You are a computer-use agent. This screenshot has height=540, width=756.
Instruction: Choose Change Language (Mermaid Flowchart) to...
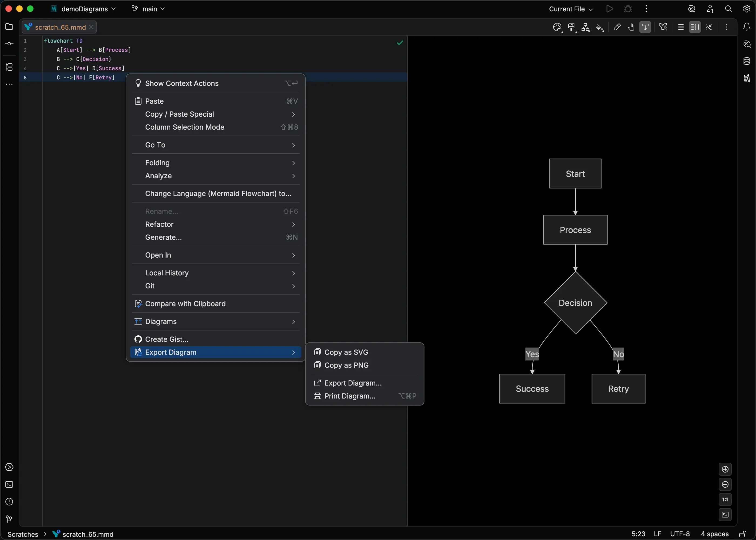click(216, 194)
